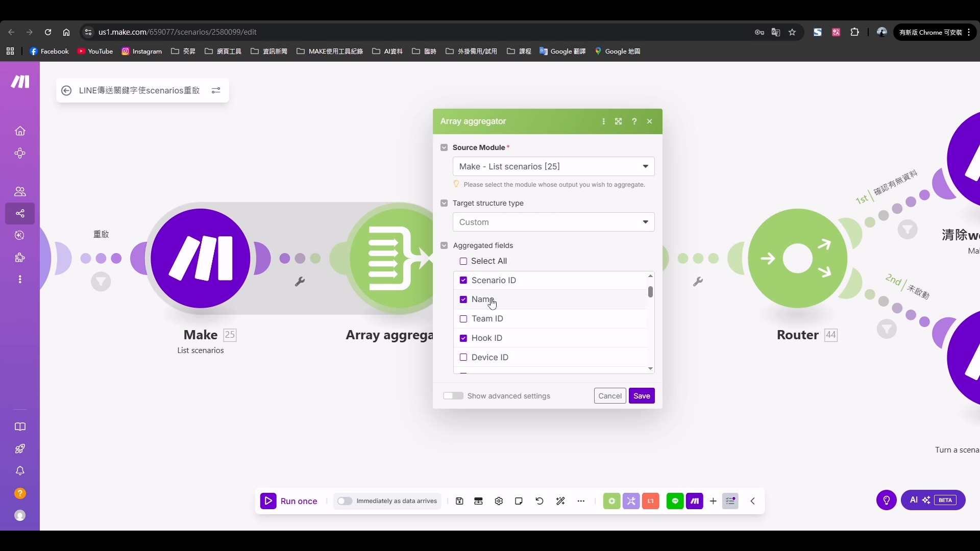Add a favorite with the plus icon
980x551 pixels.
click(713, 501)
